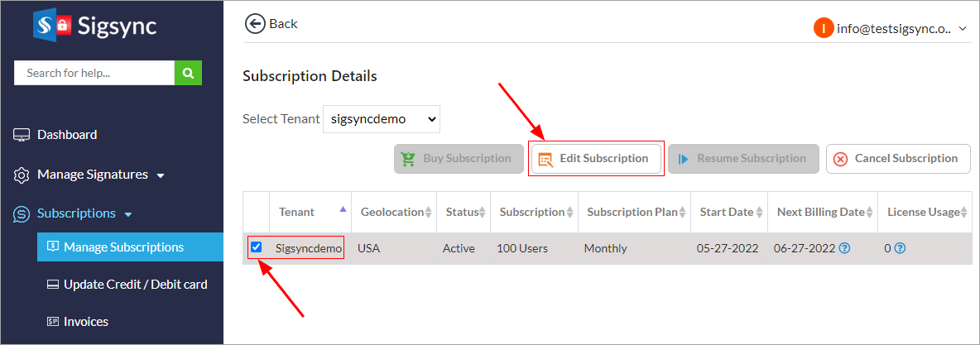Click the Edit Subscription button
Screen dimensions: 980x345
click(595, 159)
